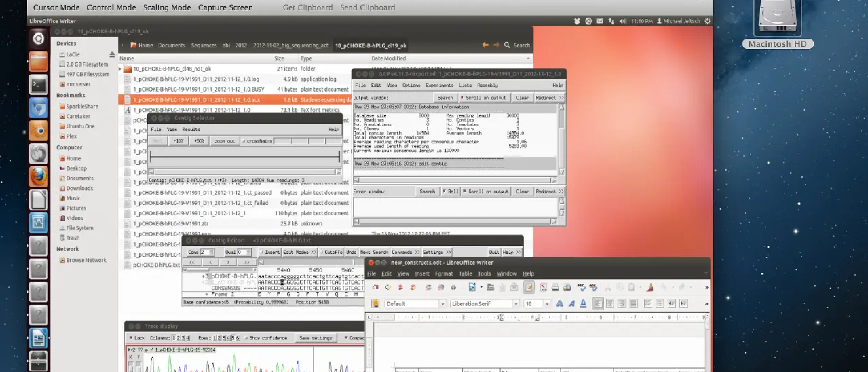Open Assembly menu in GAP window
Screen dimensions: 868x372
pos(487,85)
